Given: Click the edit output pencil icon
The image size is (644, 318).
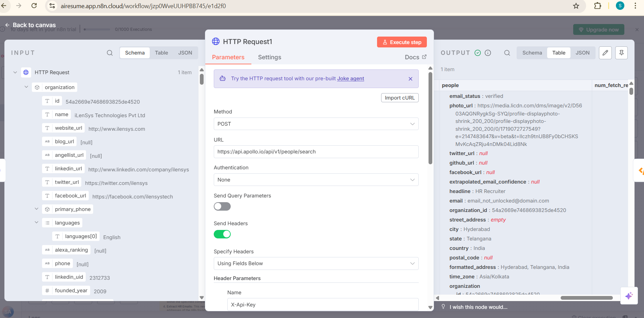Looking at the screenshot, I should pyautogui.click(x=605, y=53).
